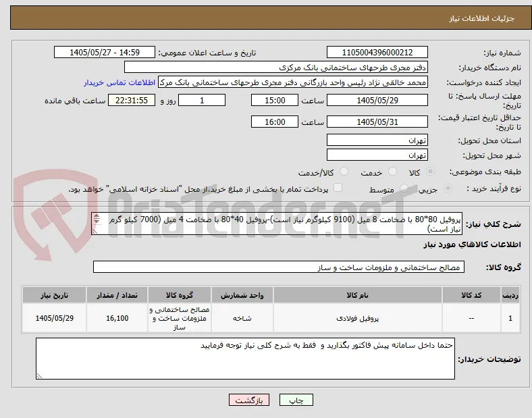Click the چاپ print button
This screenshot has width=532, height=418.
point(296,400)
